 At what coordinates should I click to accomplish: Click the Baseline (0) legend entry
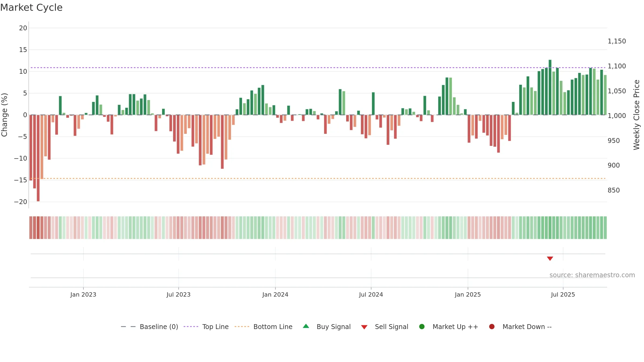click(149, 327)
